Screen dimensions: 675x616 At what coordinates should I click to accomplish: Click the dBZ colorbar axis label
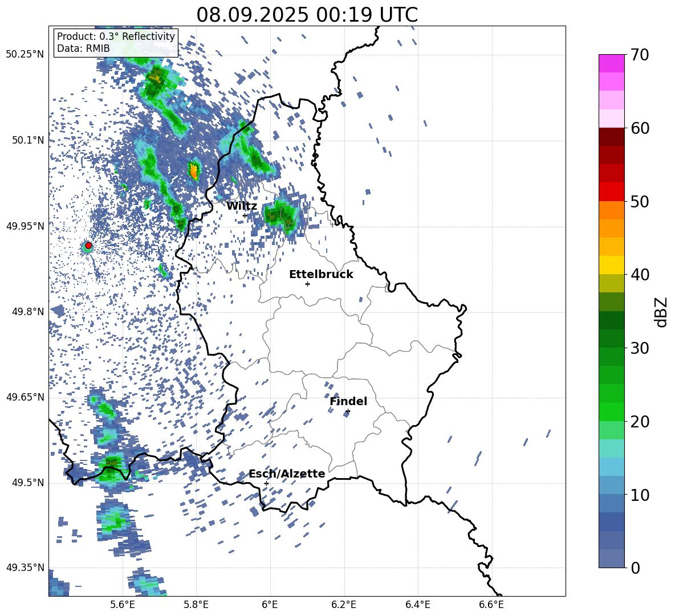tap(662, 312)
